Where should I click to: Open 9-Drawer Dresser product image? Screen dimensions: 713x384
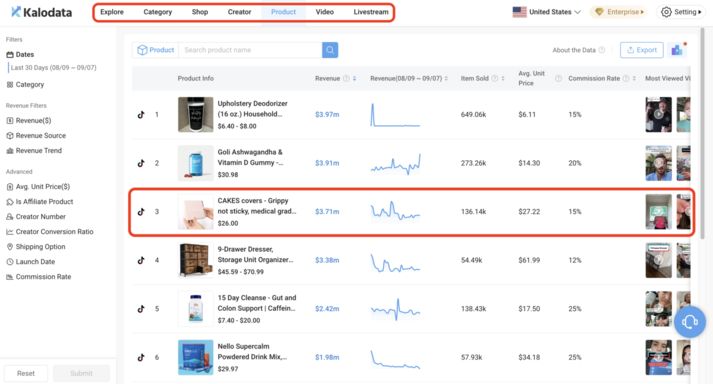tap(196, 260)
